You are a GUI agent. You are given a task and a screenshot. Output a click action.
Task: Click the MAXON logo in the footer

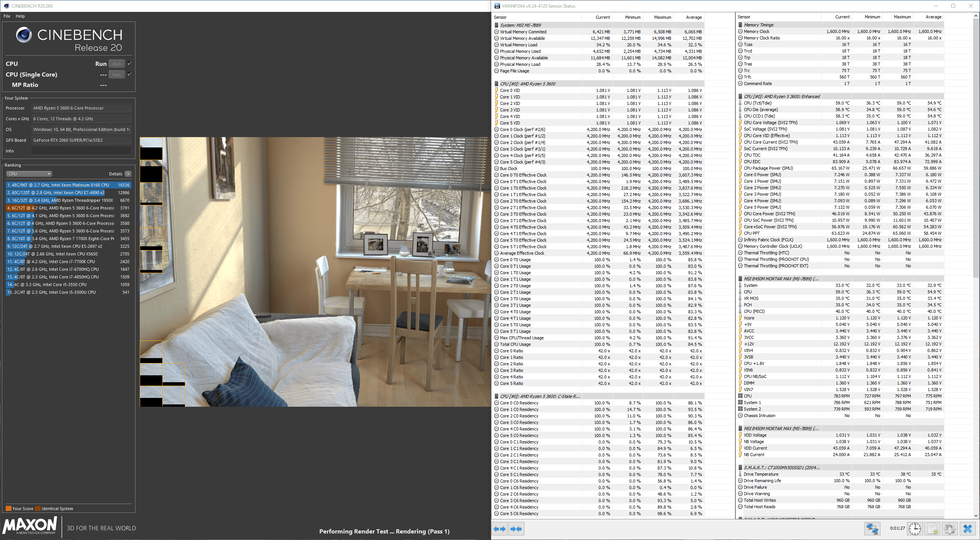(30, 525)
